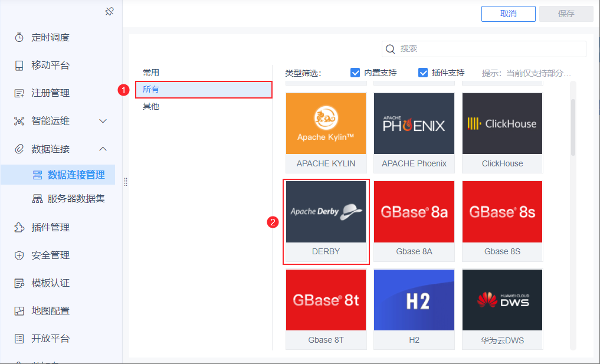Screen dimensions: 600x364
Task: Uncheck the 内置支持 checkbox
Action: point(355,73)
